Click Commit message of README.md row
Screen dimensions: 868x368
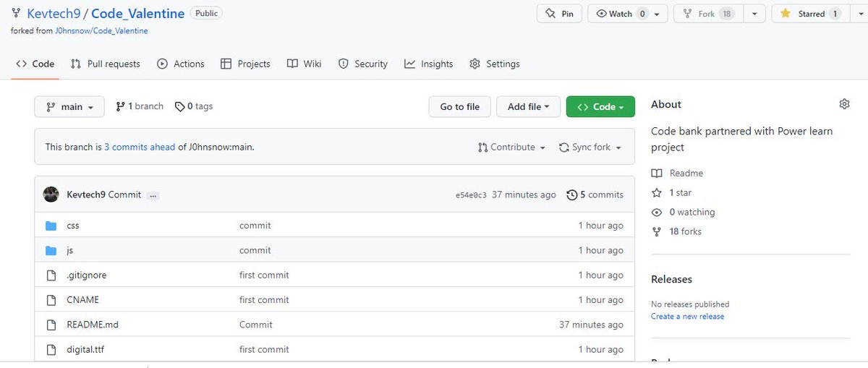point(256,325)
